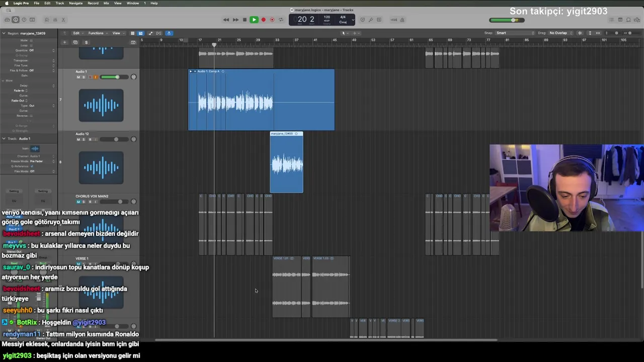Open the Window menu

[x=133, y=3]
